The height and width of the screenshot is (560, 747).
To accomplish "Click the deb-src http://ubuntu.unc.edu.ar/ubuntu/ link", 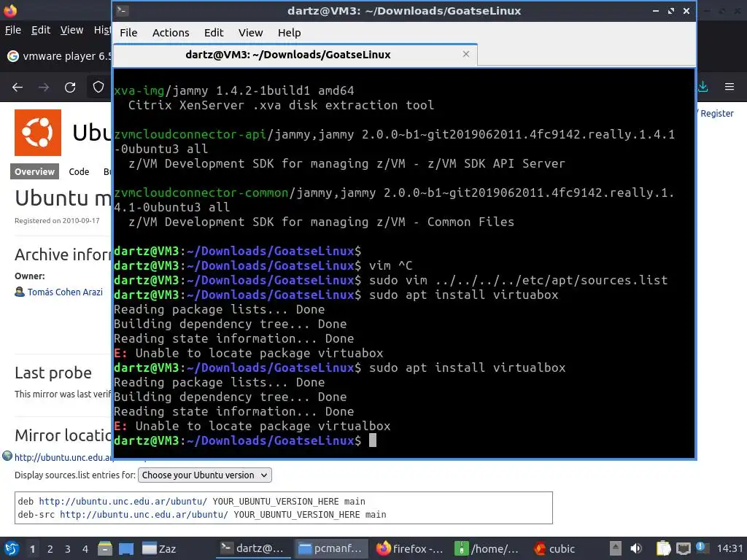I will pos(144,514).
